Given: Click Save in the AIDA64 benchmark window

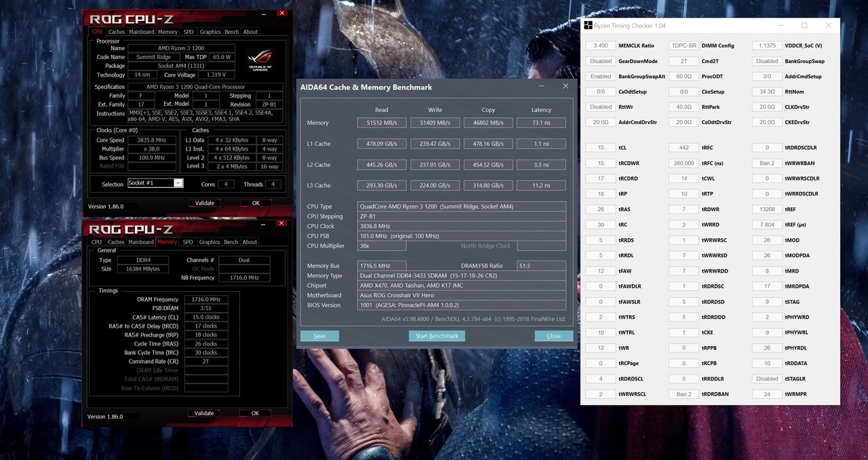Looking at the screenshot, I should (x=319, y=336).
